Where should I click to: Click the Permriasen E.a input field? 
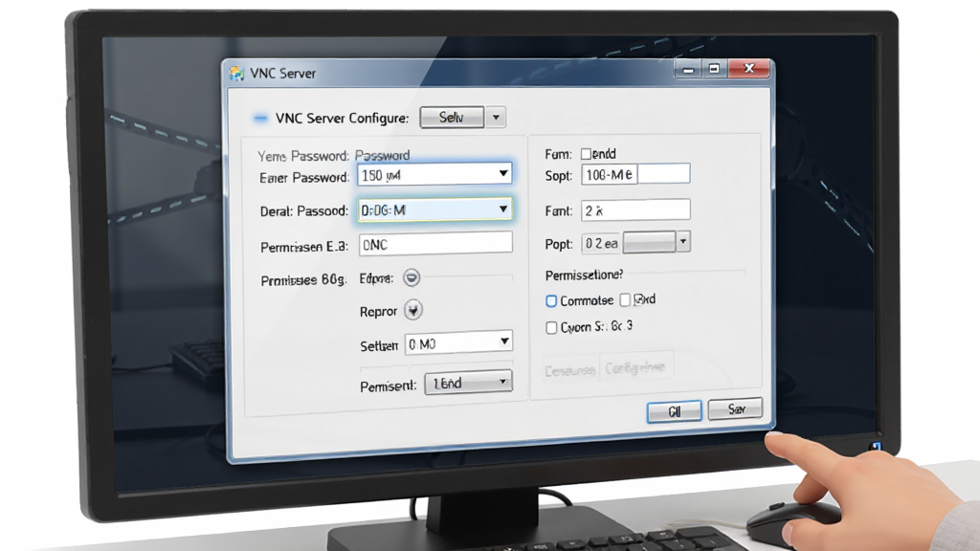click(435, 244)
